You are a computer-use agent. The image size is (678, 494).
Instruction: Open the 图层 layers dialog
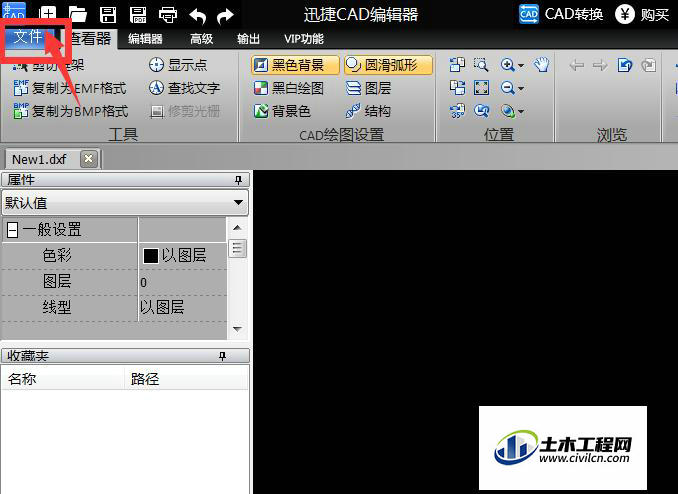tap(369, 88)
